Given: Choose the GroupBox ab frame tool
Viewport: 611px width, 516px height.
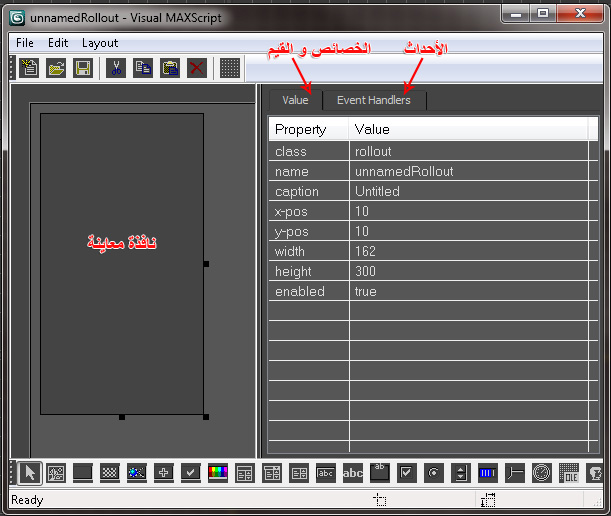Looking at the screenshot, I should [x=380, y=473].
